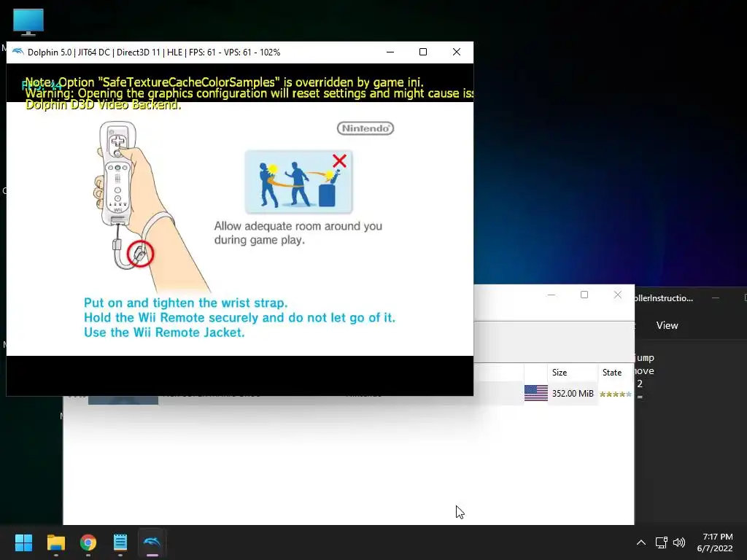Viewport: 747px width, 560px height.
Task: Open the Windows Start menu
Action: (23, 542)
